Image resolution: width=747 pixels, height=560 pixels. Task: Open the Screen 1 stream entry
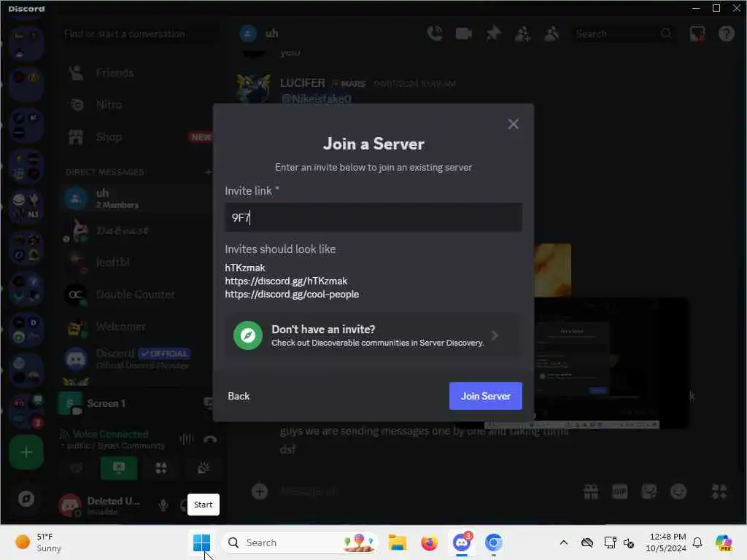click(x=134, y=403)
